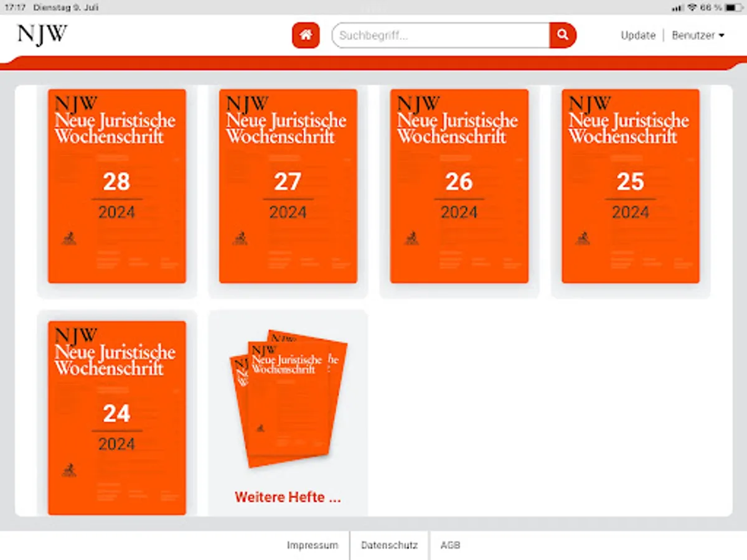The height and width of the screenshot is (560, 747).
Task: Open the home screen via the house icon
Action: click(x=305, y=35)
